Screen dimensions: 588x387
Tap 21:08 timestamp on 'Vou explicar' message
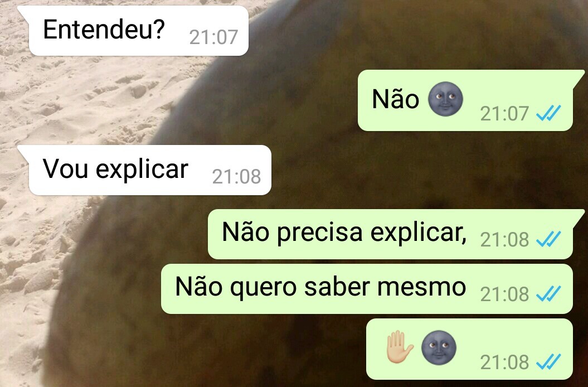[236, 176]
